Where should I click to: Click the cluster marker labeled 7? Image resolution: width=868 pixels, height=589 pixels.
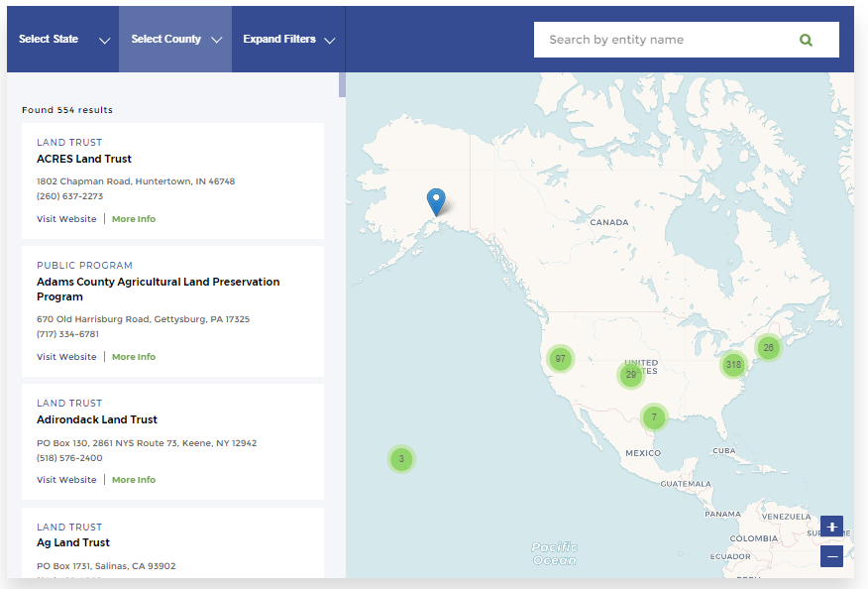coord(653,416)
